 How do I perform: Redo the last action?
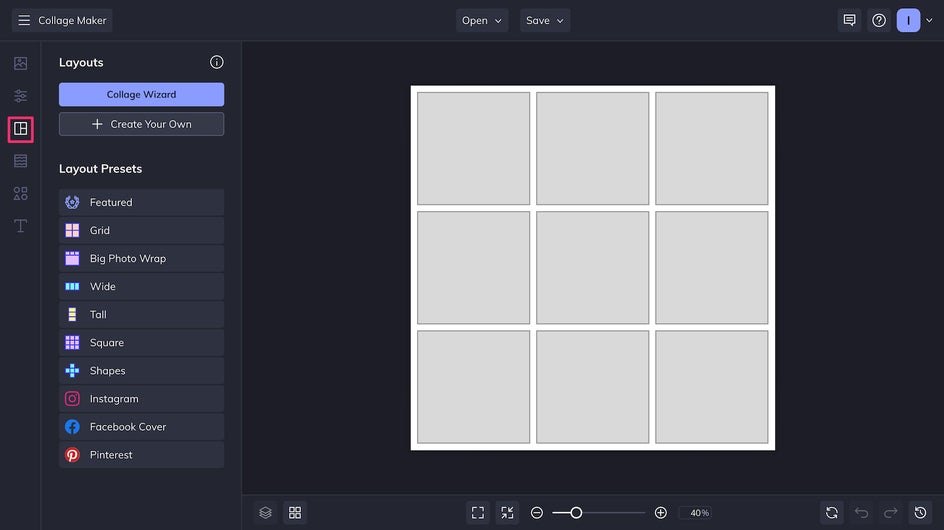(x=891, y=513)
